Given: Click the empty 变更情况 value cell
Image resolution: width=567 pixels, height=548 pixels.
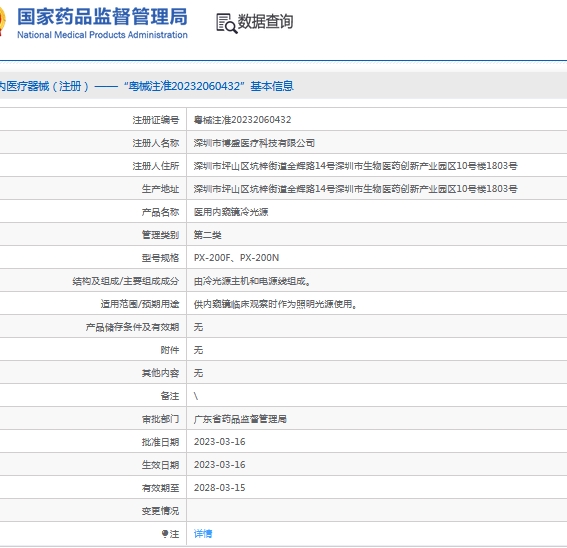Looking at the screenshot, I should click(x=377, y=511).
